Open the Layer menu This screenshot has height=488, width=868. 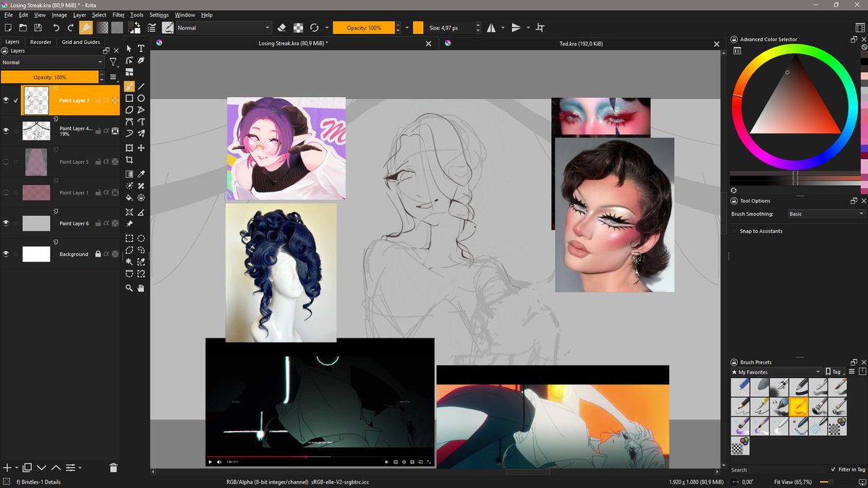click(x=80, y=14)
